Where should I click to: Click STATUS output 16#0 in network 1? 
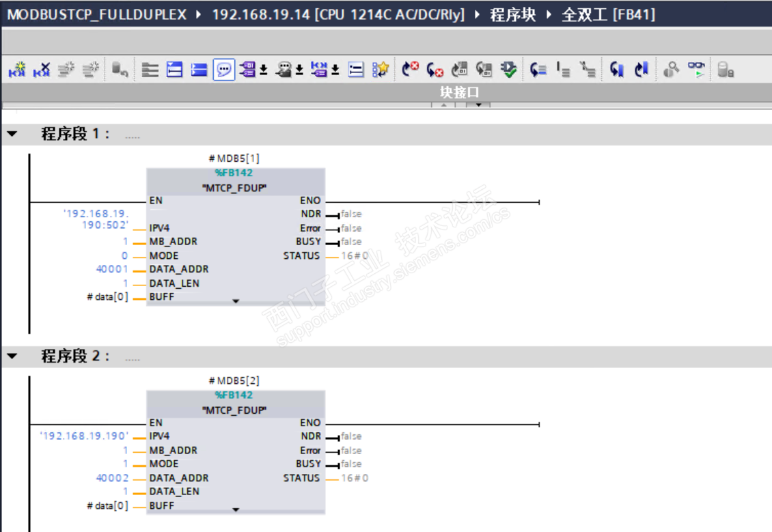355,256
